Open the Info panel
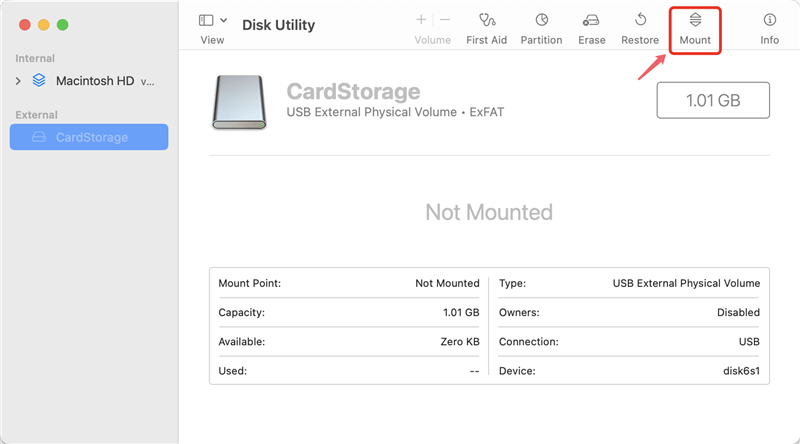 coord(769,20)
